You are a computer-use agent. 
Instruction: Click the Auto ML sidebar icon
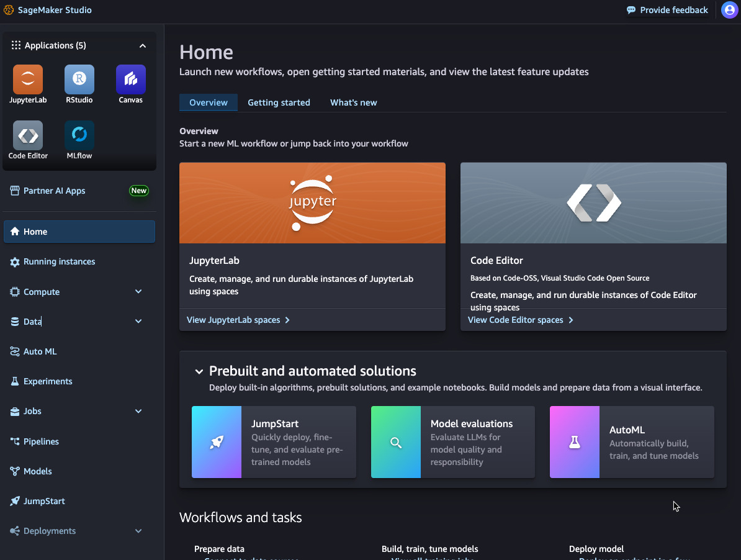(x=15, y=351)
